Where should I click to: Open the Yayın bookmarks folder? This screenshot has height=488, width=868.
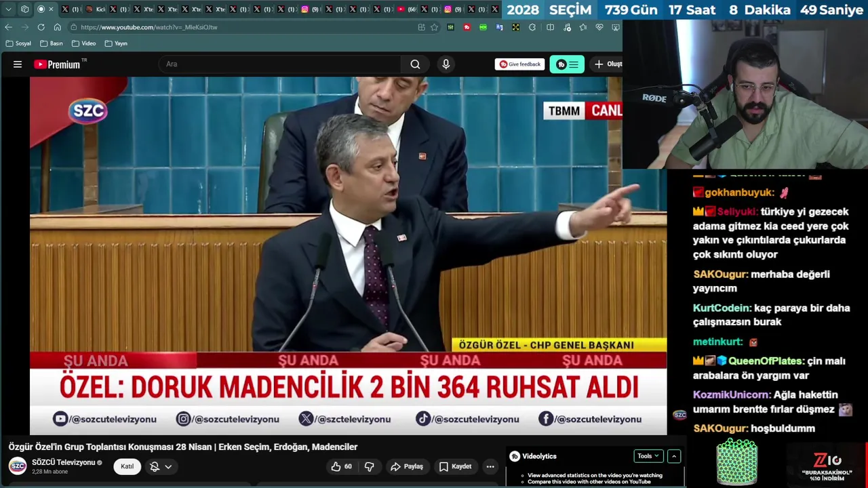[x=116, y=43]
